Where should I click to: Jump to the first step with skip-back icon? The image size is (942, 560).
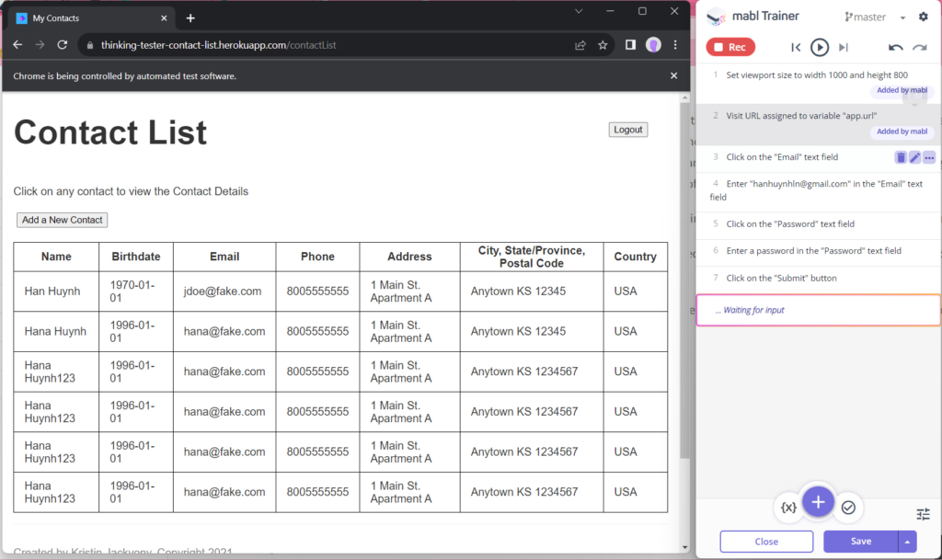point(797,47)
